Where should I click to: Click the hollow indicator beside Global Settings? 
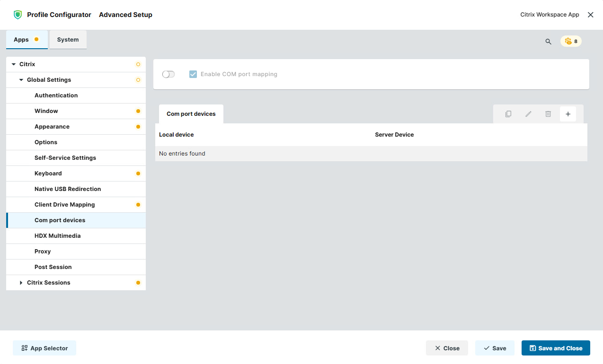point(138,80)
